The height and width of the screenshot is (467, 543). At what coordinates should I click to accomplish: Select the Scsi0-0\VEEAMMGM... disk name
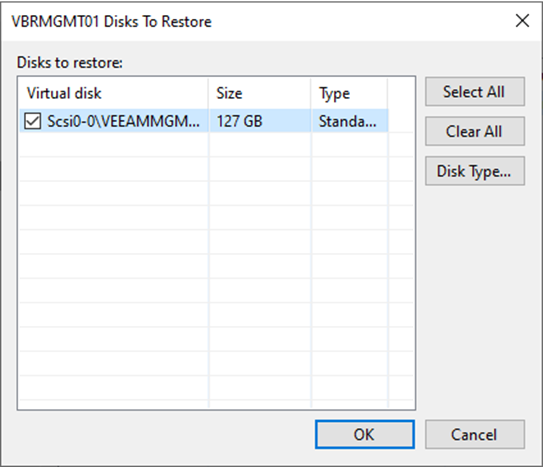[123, 121]
